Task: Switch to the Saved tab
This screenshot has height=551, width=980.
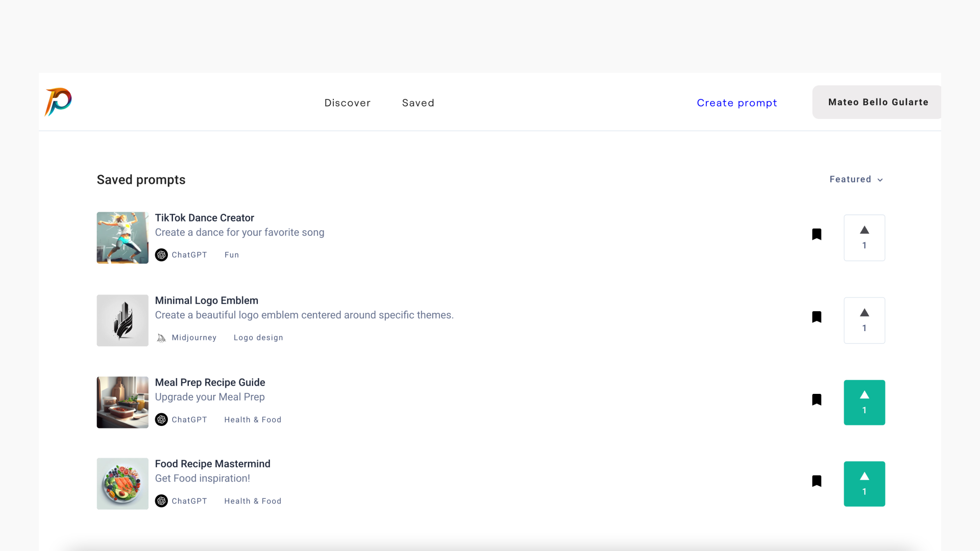Action: click(418, 103)
